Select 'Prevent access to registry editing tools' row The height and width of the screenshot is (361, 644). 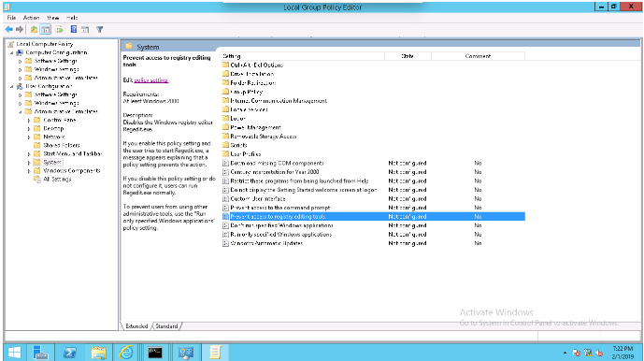tap(373, 217)
